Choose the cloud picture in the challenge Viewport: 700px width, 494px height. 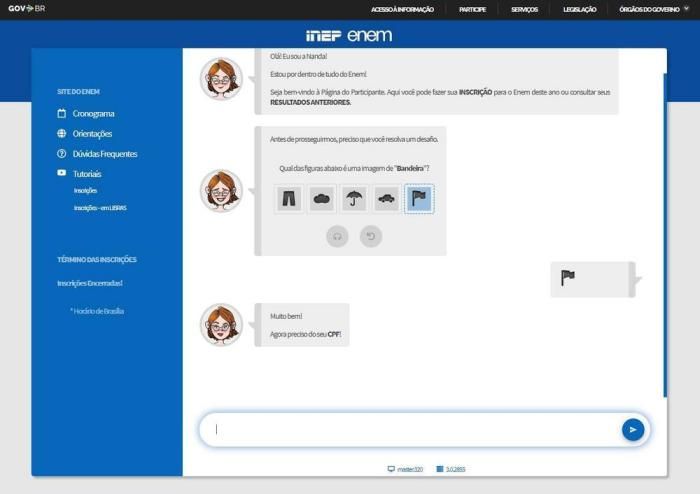tap(321, 199)
